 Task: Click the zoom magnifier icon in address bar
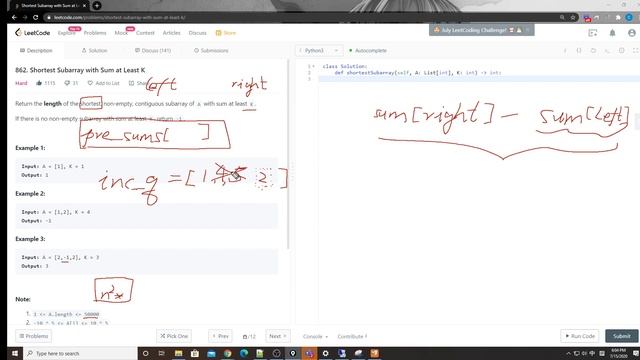click(x=562, y=18)
